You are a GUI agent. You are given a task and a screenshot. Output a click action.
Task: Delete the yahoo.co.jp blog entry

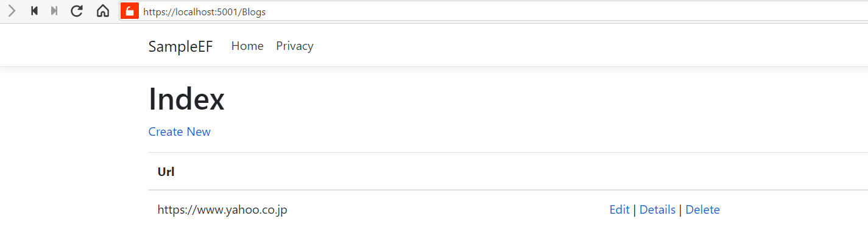pyautogui.click(x=702, y=210)
